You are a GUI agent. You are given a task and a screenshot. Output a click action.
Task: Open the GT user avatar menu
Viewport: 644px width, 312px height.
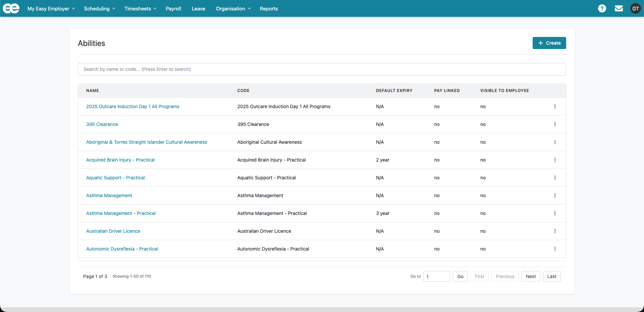[x=636, y=8]
